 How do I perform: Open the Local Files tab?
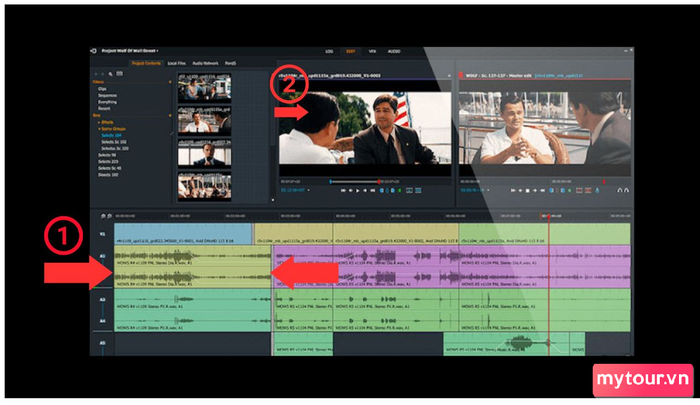[176, 63]
